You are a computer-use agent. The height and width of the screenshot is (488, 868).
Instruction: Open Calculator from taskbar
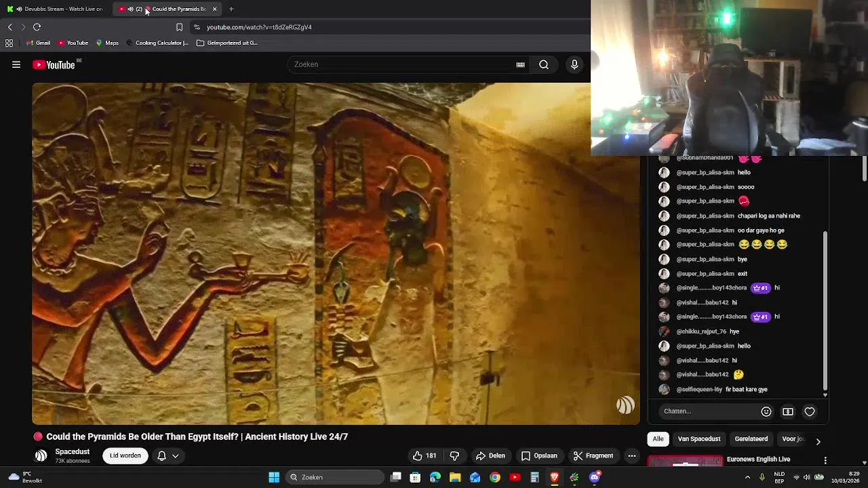[x=534, y=477]
